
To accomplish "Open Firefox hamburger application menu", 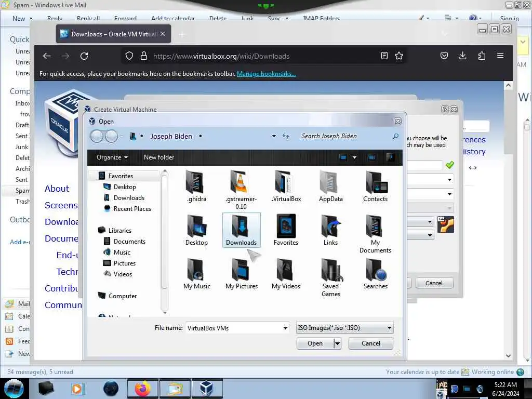I will click(500, 55).
